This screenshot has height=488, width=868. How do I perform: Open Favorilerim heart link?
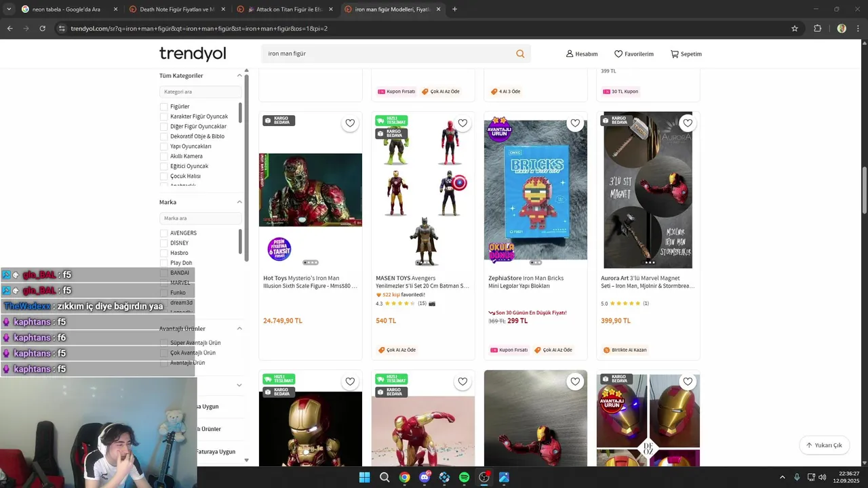634,54
